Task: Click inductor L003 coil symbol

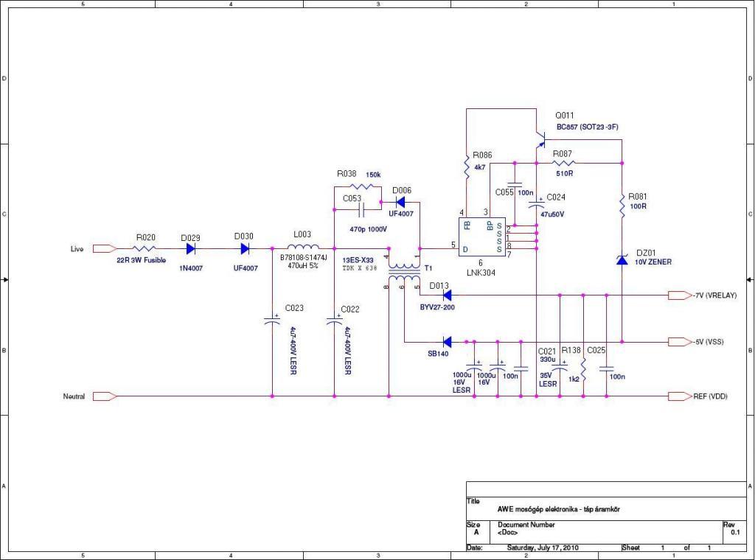Action: tap(303, 247)
